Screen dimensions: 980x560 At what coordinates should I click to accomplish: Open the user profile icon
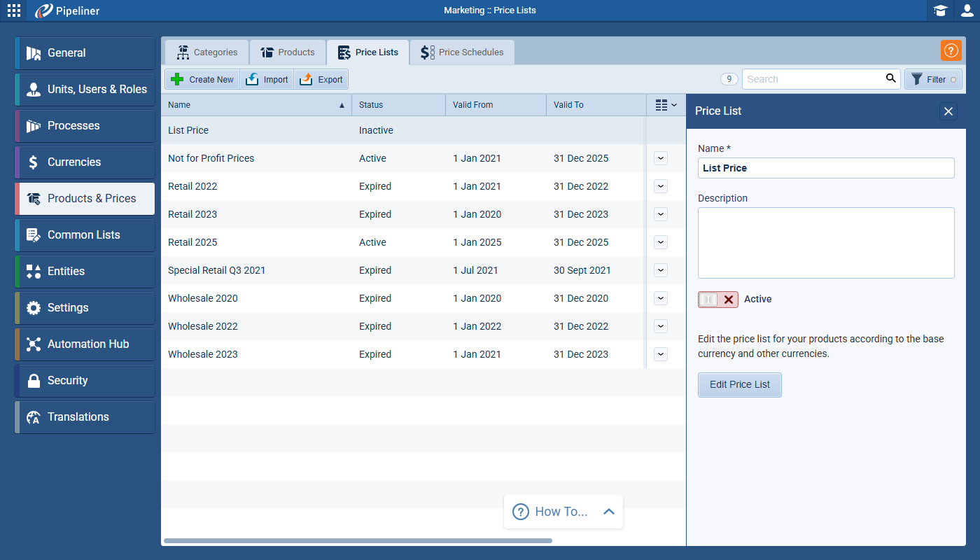967,10
